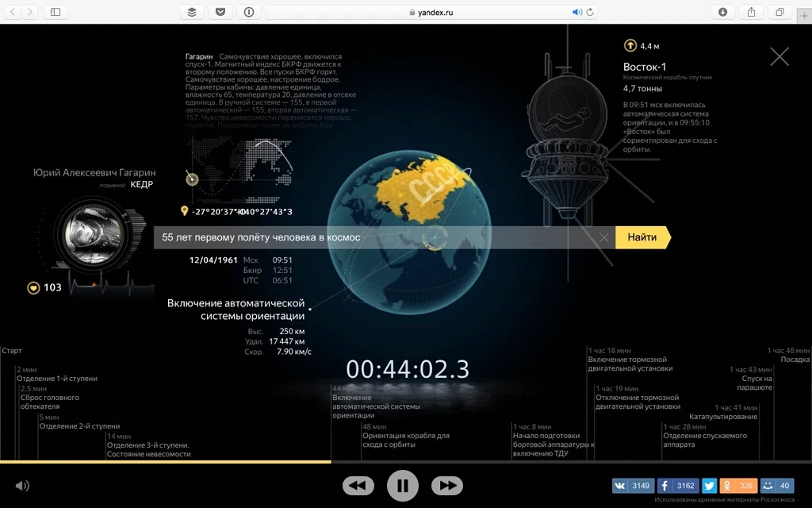Click the Восток-1 spacecraft title

[x=645, y=67]
